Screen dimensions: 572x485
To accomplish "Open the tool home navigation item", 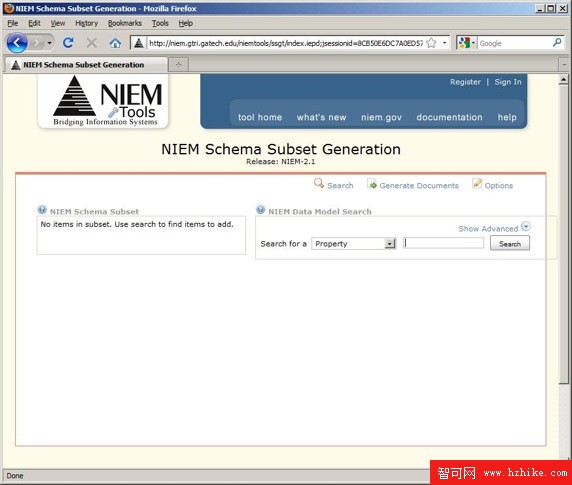I will coord(260,117).
